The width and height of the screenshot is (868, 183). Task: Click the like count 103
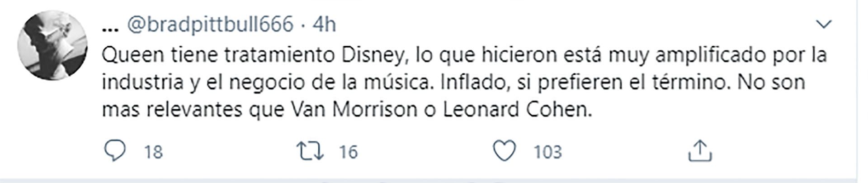(x=547, y=152)
